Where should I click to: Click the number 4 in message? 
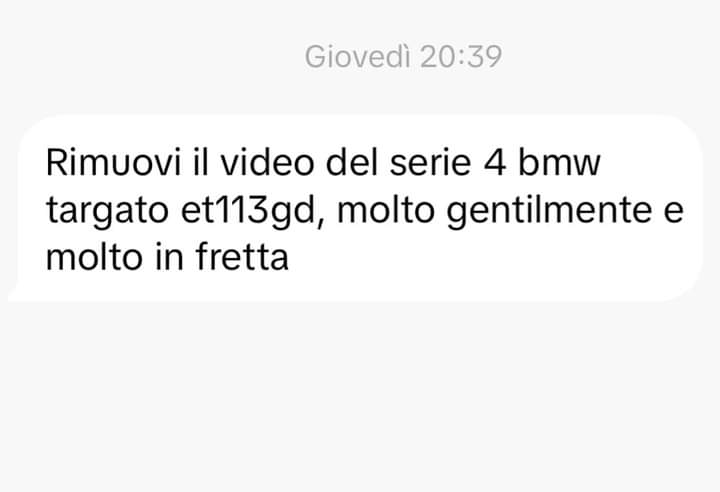[495, 163]
